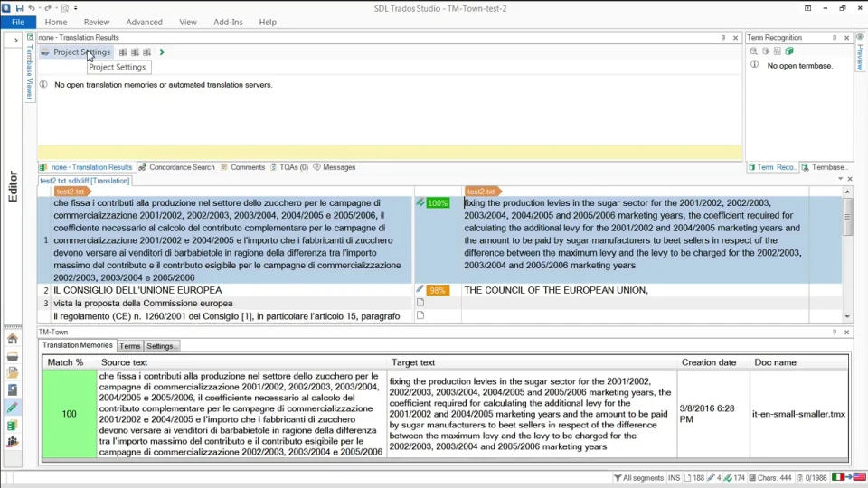Open the Welcome home view icon

click(12, 339)
